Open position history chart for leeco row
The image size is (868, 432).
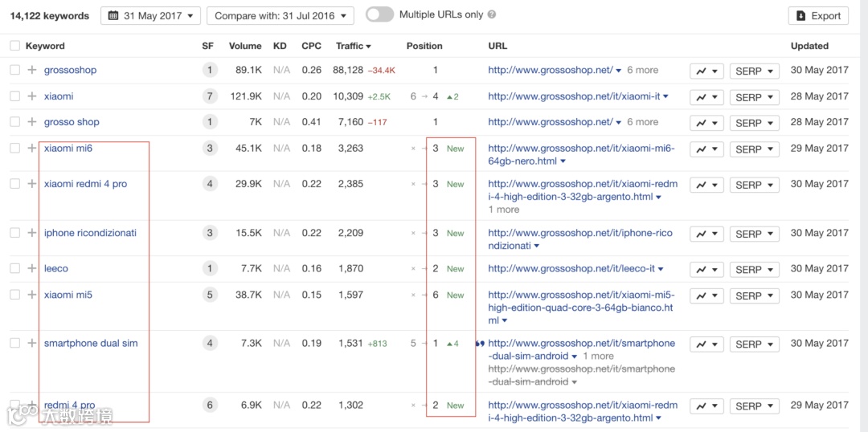click(706, 269)
